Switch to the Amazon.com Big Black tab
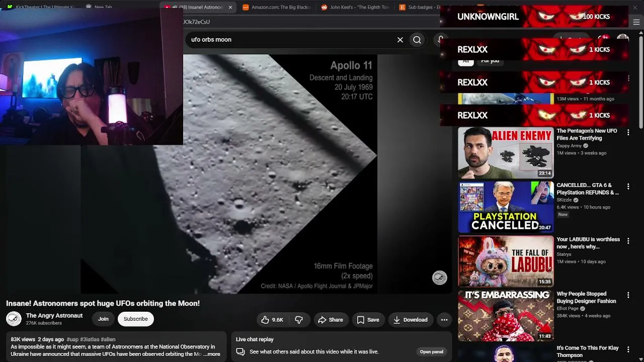644x362 pixels. (276, 7)
